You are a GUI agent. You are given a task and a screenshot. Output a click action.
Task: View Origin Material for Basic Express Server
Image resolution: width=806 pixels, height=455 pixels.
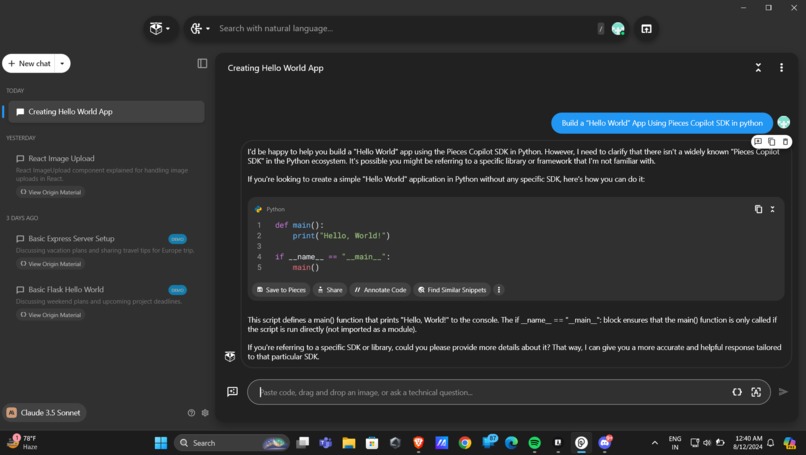[x=50, y=264]
